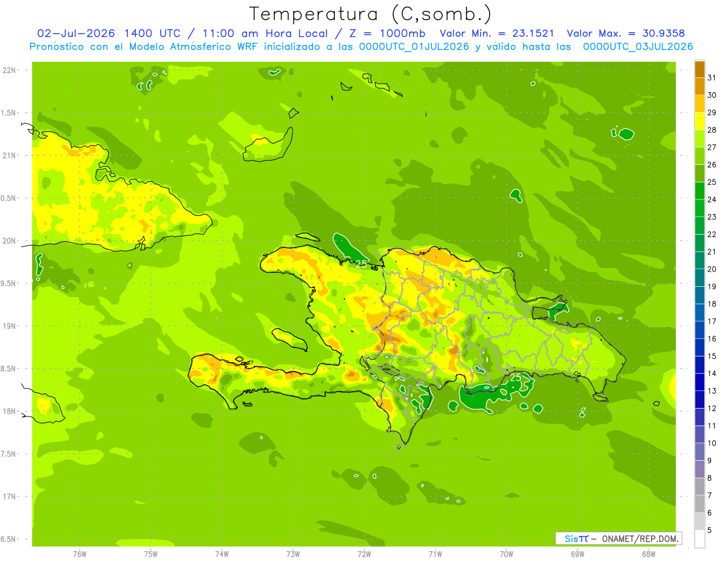Click legend value '22'
This screenshot has width=728, height=562.
(712, 234)
